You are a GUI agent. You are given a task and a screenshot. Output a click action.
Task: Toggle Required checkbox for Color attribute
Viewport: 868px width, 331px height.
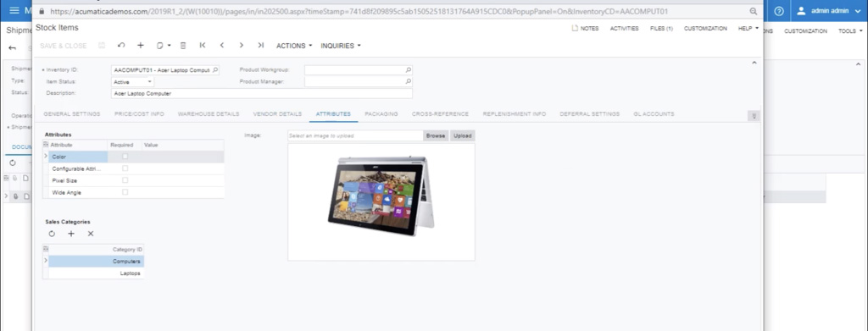pyautogui.click(x=125, y=157)
